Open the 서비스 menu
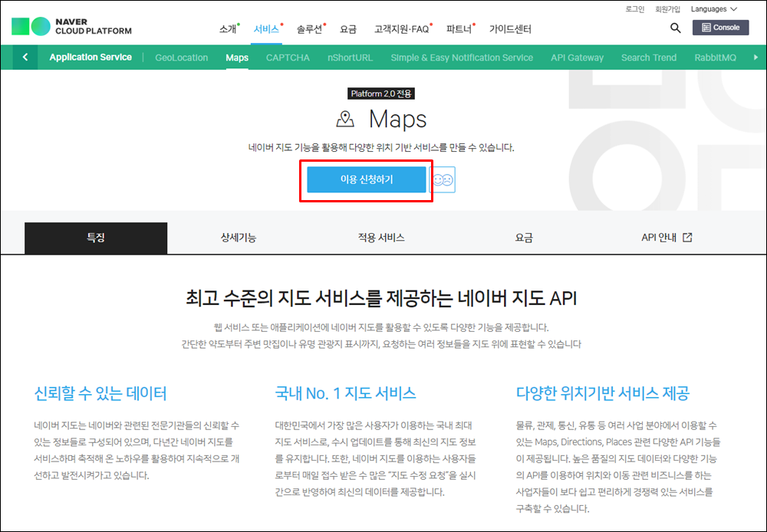 coord(266,29)
